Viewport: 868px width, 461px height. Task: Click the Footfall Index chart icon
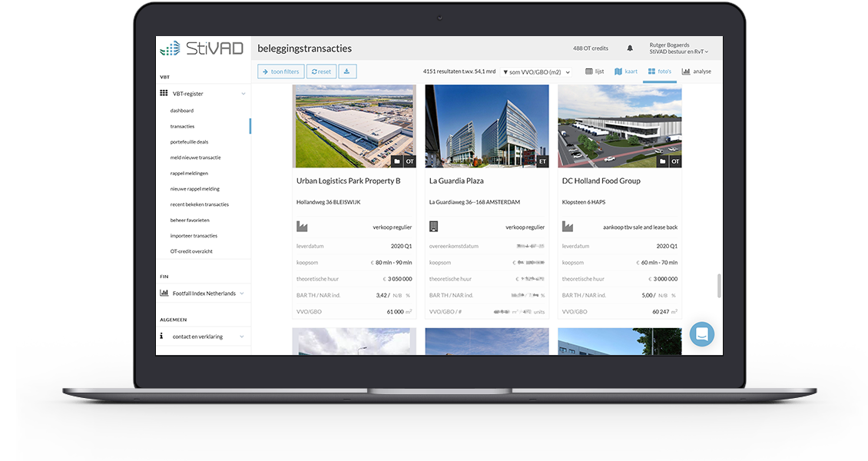pyautogui.click(x=164, y=293)
